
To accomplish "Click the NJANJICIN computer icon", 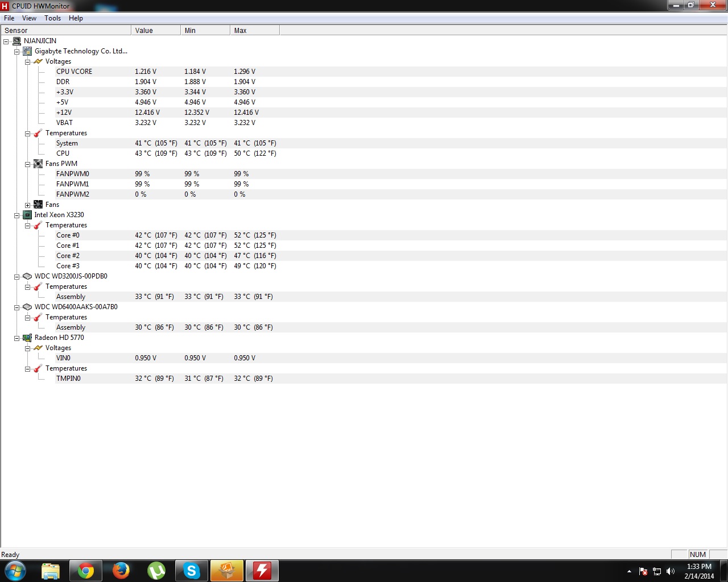I will [x=16, y=41].
